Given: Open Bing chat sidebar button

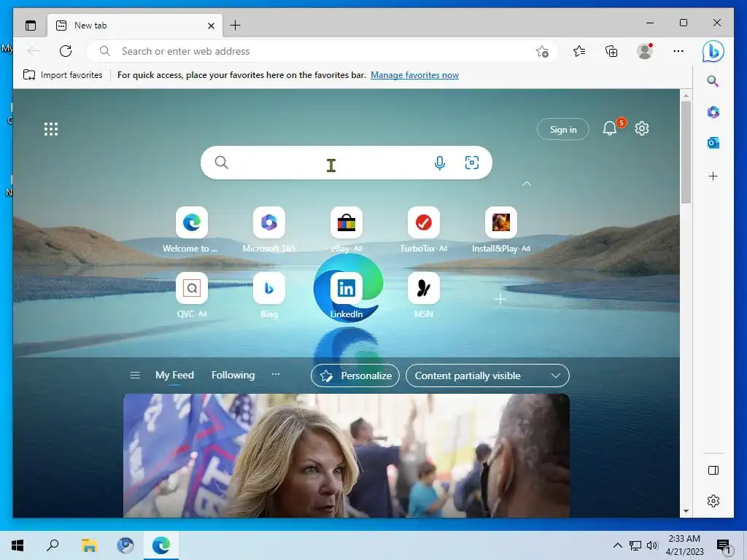Looking at the screenshot, I should point(713,52).
